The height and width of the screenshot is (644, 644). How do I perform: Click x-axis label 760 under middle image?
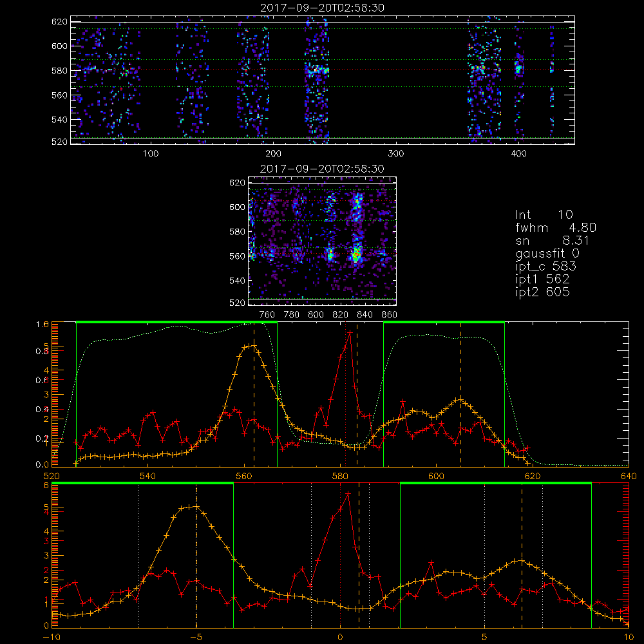[267, 315]
